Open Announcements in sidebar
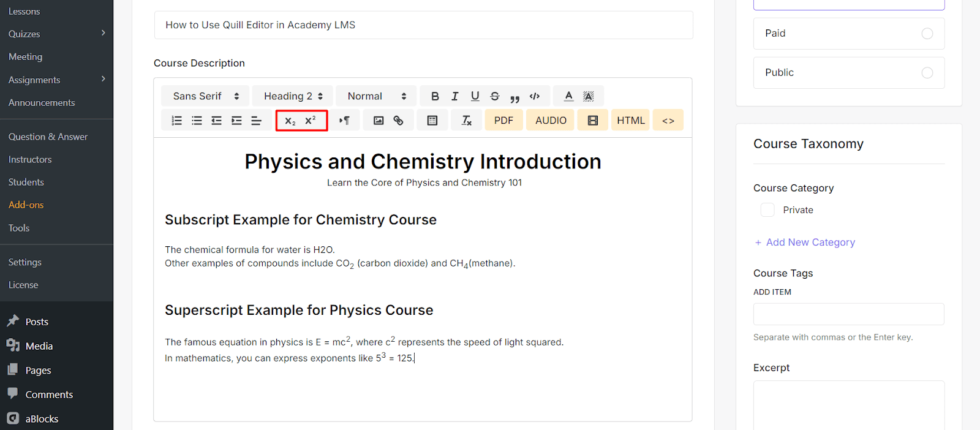This screenshot has height=430, width=980. coord(42,103)
